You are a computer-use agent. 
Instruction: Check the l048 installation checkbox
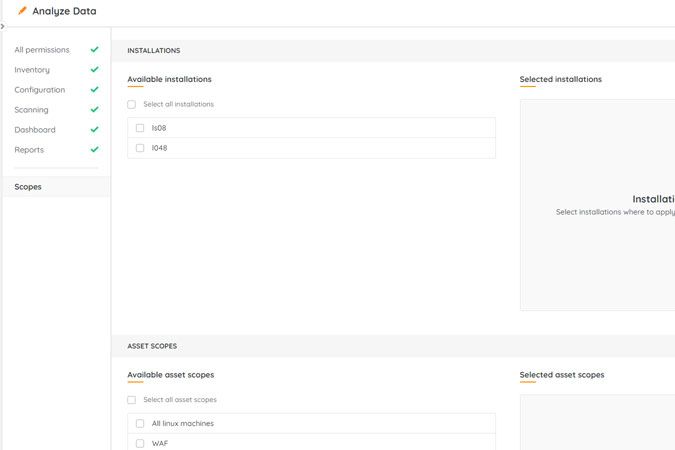(140, 148)
